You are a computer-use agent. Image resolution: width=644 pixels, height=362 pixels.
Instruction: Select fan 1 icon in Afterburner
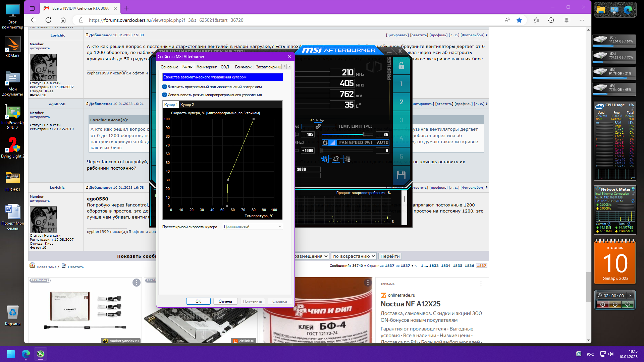pos(324,159)
